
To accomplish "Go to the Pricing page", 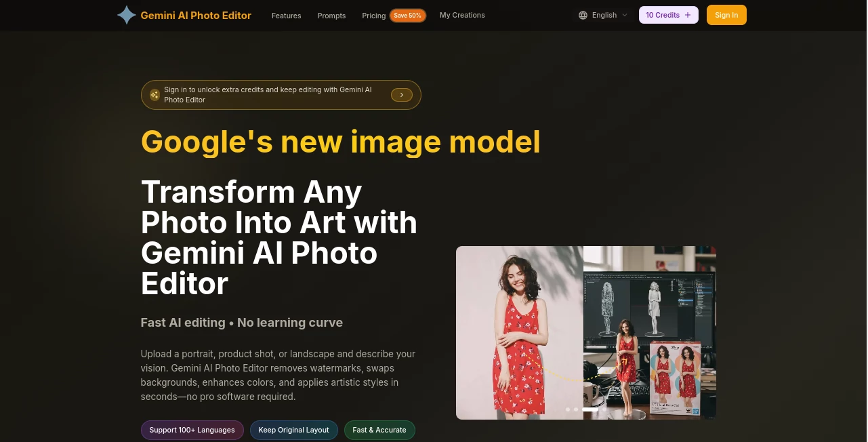I will [x=373, y=16].
